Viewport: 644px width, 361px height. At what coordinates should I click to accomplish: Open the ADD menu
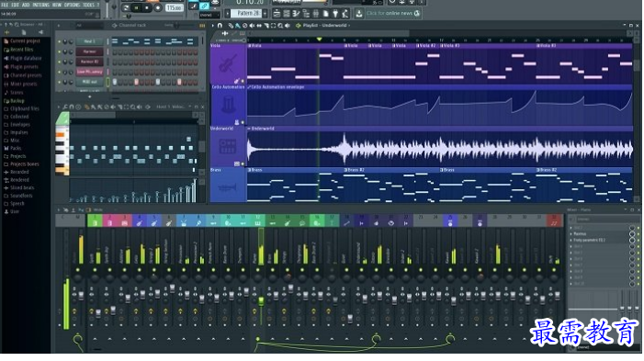pos(26,5)
